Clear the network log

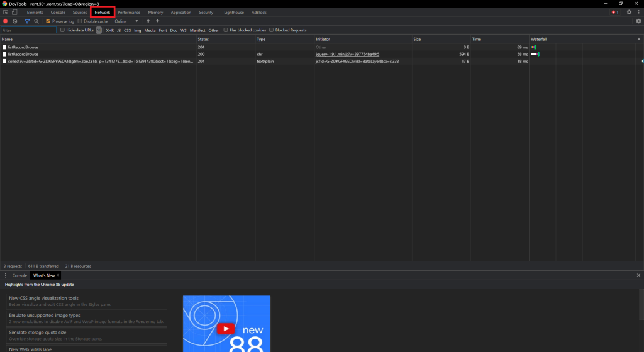tap(15, 21)
